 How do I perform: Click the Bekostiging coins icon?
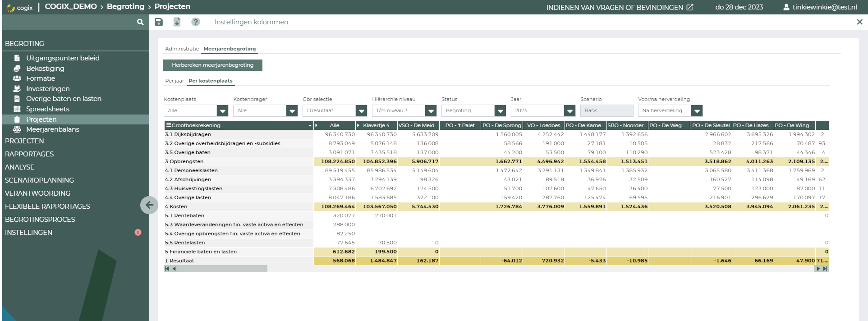[x=17, y=69]
